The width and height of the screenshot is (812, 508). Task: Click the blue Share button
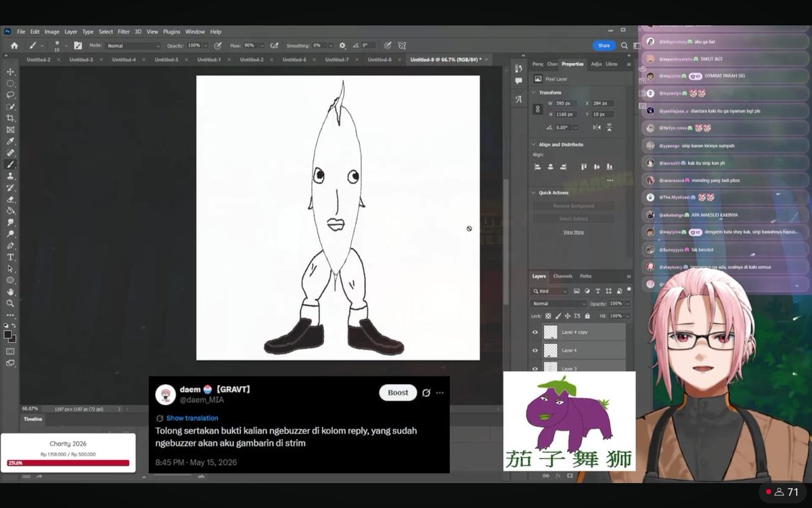(x=604, y=45)
